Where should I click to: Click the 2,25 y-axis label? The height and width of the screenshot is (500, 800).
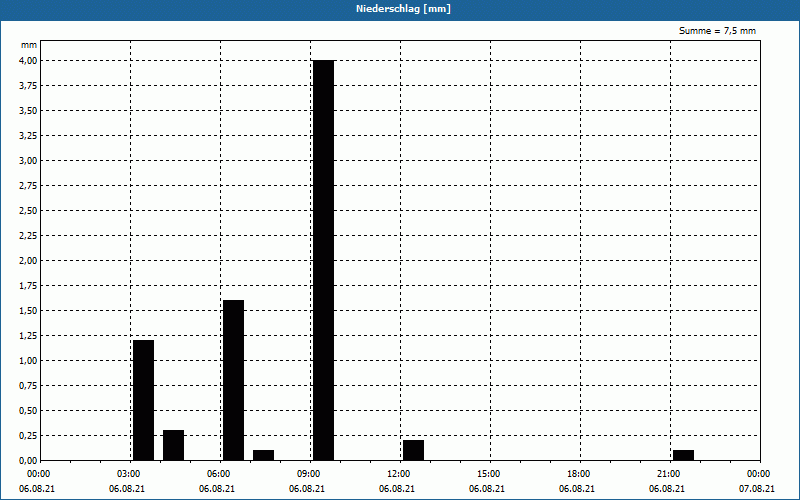(x=28, y=235)
